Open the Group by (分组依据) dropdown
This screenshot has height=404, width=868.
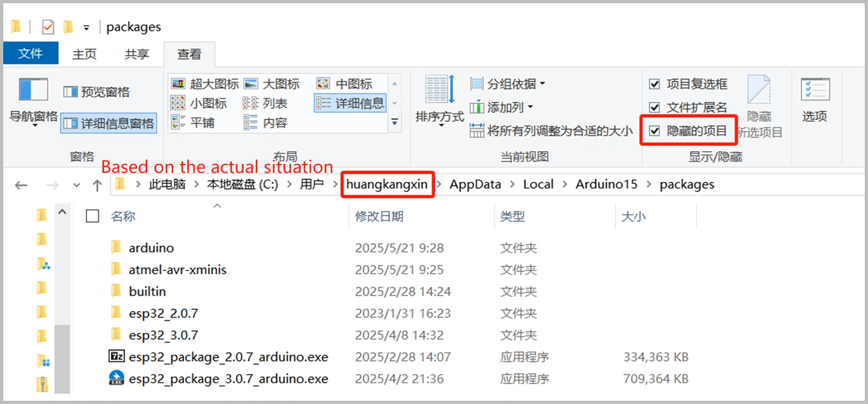(509, 84)
